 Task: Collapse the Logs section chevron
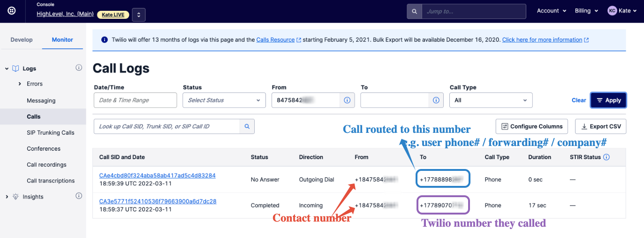click(x=7, y=69)
